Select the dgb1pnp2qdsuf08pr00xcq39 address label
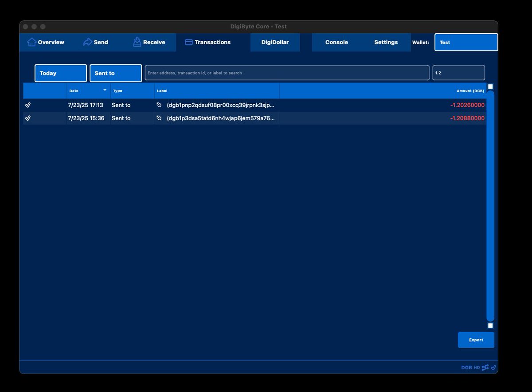532x392 pixels. click(x=221, y=105)
